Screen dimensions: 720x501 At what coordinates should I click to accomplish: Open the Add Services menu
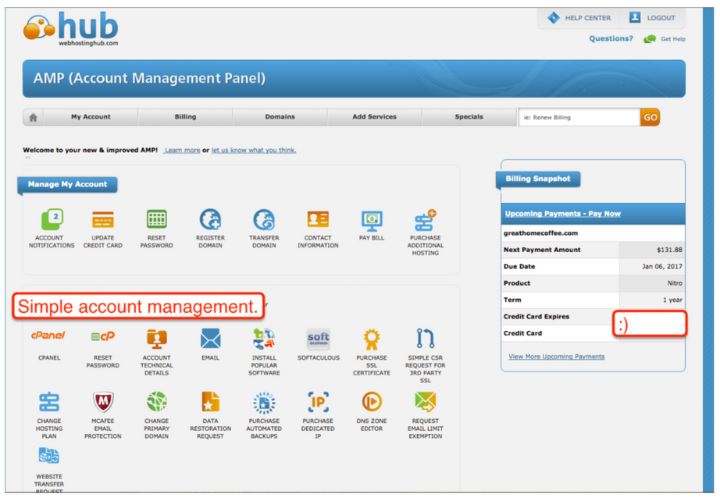tap(374, 117)
